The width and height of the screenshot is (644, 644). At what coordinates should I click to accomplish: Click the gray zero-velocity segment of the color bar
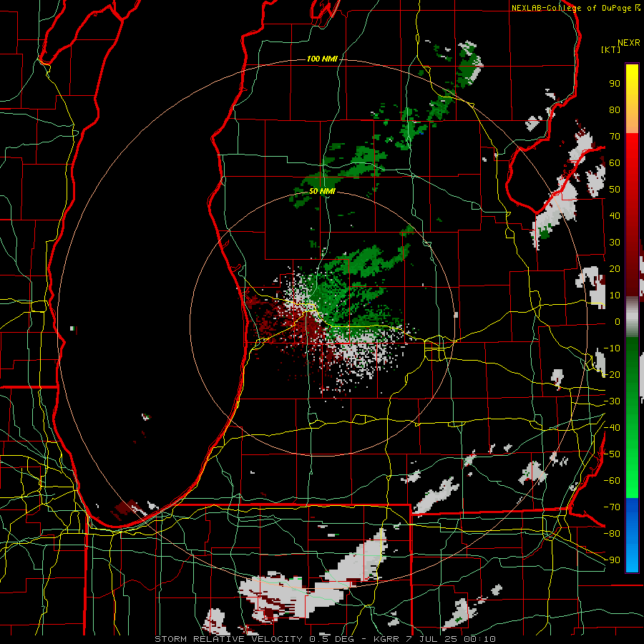632,316
